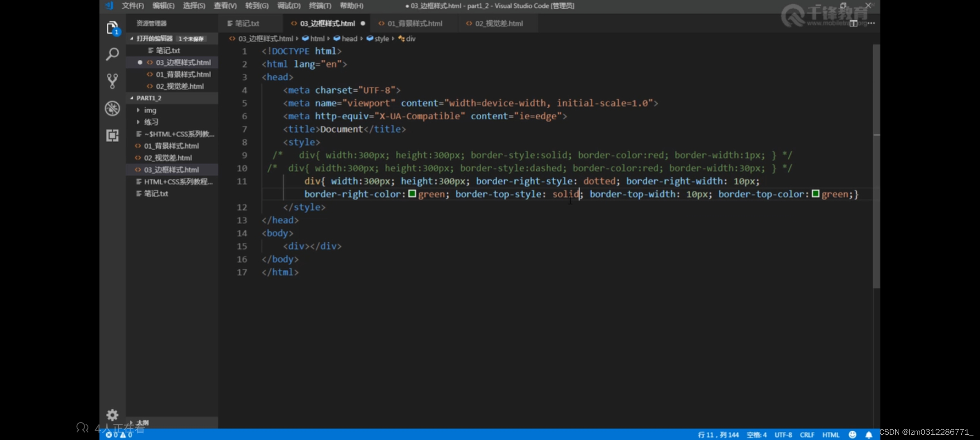Open the Extensions view in activity bar

tap(112, 135)
